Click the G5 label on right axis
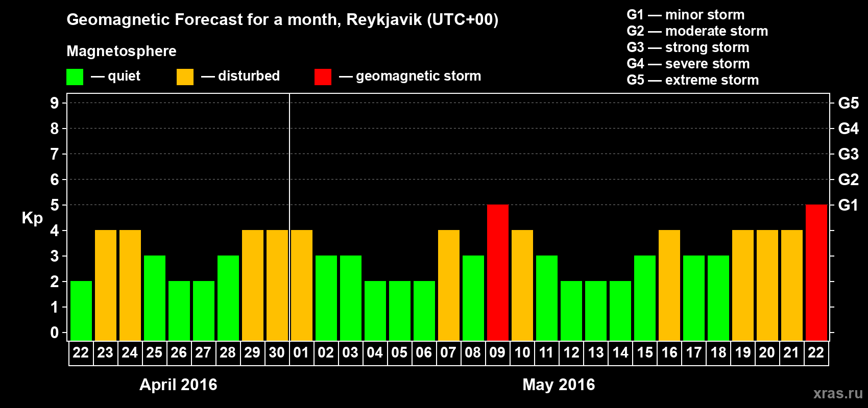Image resolution: width=868 pixels, height=408 pixels. click(849, 103)
